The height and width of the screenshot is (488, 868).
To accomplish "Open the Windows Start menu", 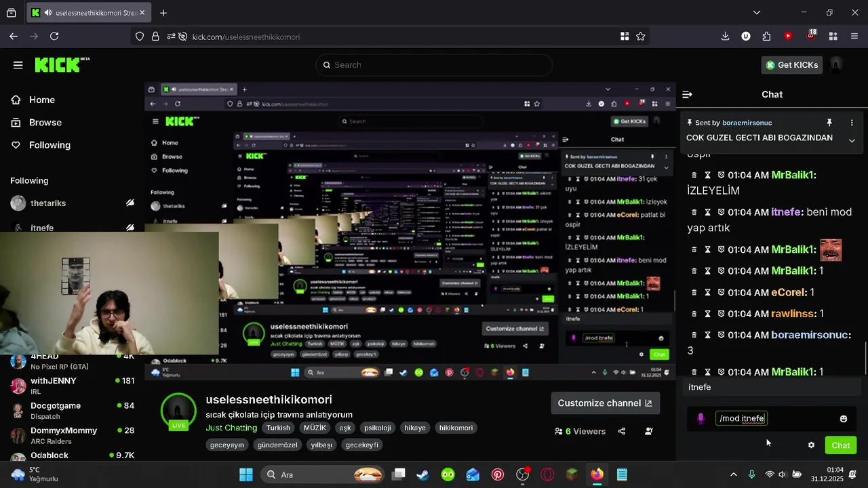I will (x=246, y=474).
